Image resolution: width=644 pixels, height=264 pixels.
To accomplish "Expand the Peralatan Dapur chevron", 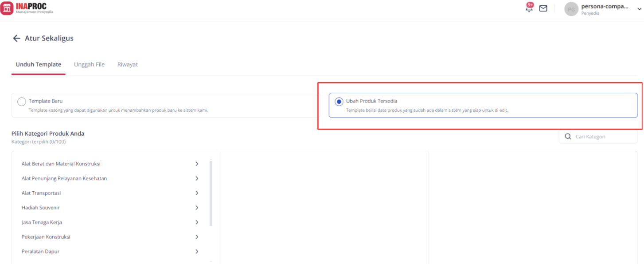I will (197, 252).
